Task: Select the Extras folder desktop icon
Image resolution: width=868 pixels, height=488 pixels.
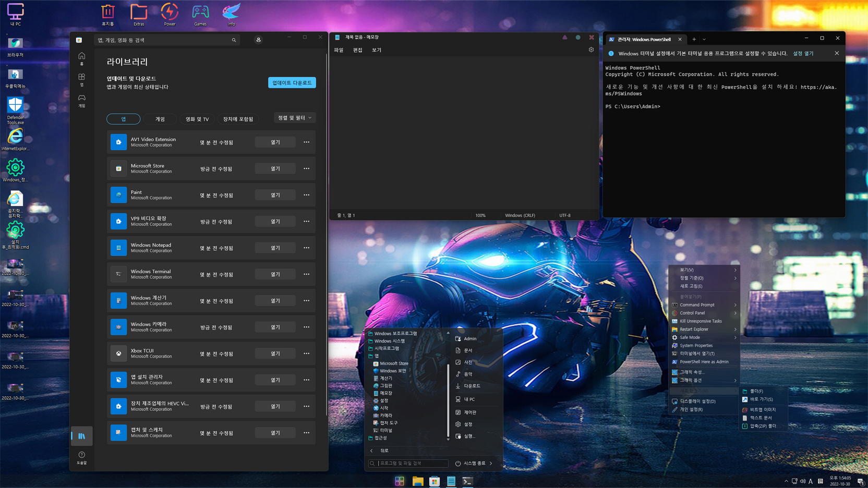Action: (x=139, y=14)
